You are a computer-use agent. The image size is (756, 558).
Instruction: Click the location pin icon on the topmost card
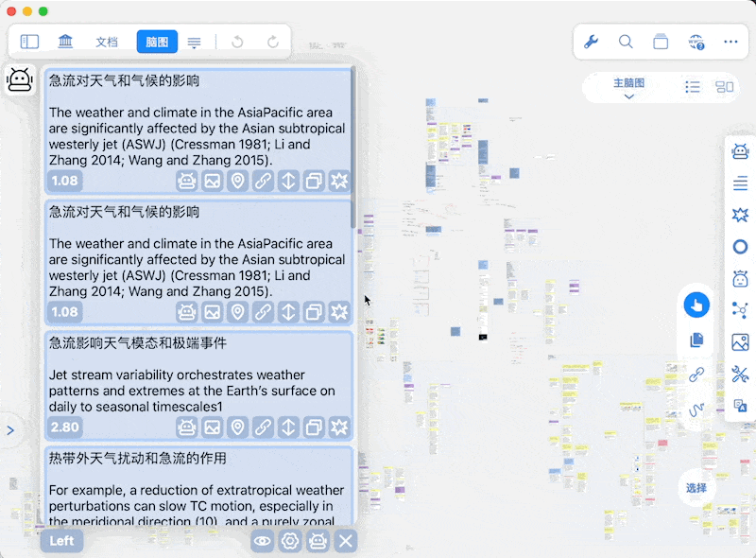(x=238, y=181)
